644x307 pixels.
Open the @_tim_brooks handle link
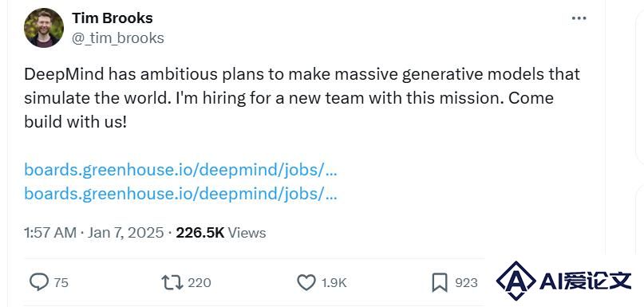[118, 38]
